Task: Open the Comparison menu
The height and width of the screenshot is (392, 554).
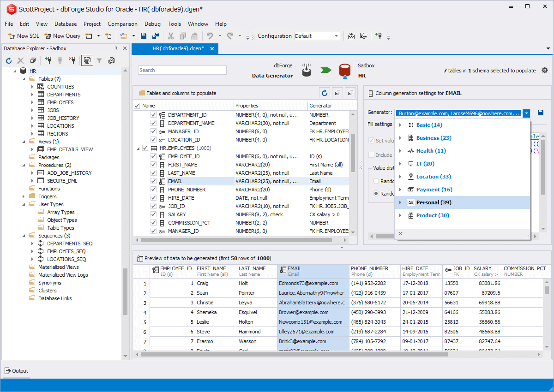Action: [122, 24]
